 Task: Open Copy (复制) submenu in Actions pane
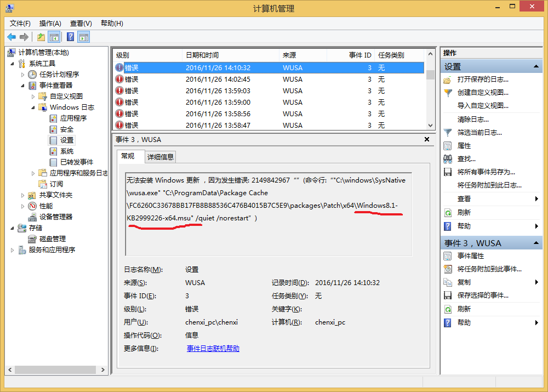point(464,282)
